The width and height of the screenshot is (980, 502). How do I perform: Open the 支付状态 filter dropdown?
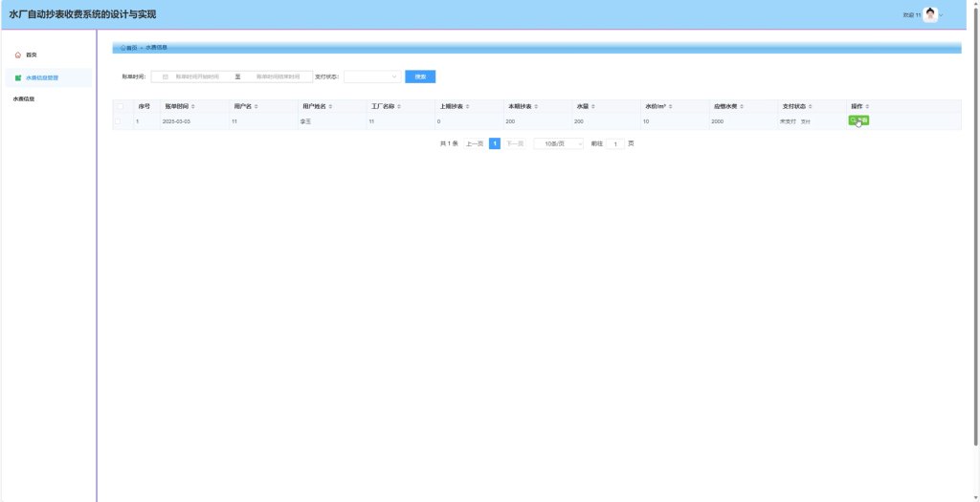(x=372, y=76)
